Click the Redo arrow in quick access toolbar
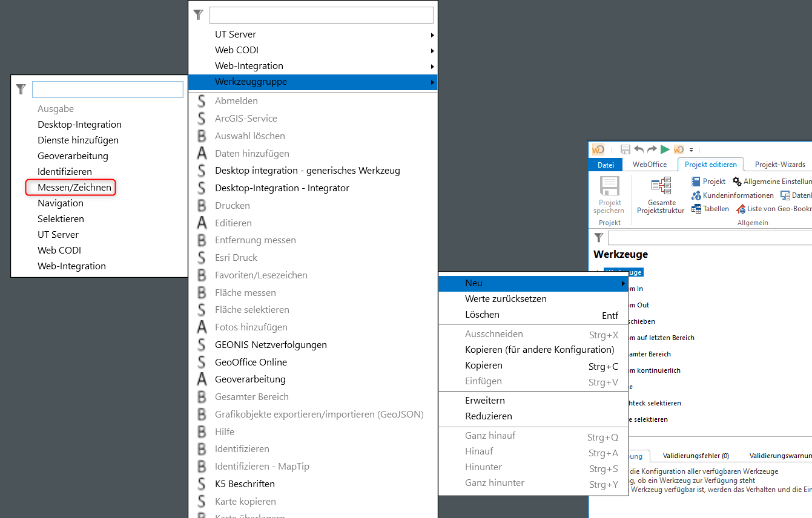This screenshot has height=518, width=812. click(x=652, y=149)
